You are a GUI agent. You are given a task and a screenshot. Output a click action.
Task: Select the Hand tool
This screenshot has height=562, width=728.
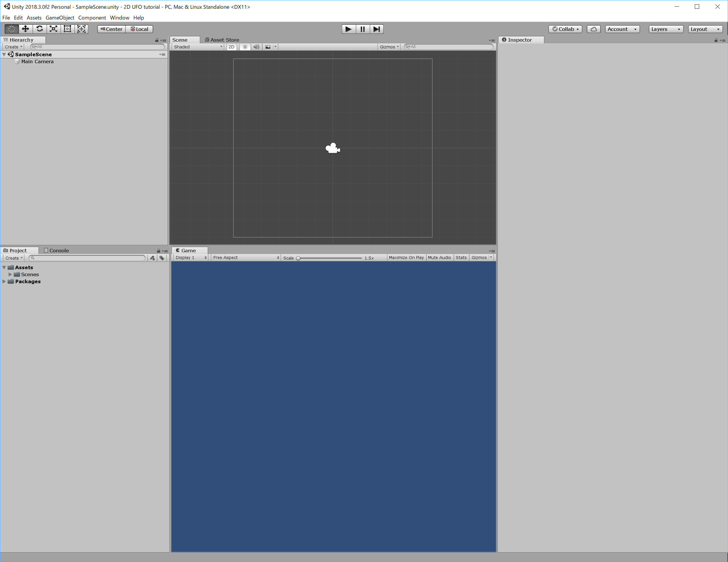click(x=11, y=29)
